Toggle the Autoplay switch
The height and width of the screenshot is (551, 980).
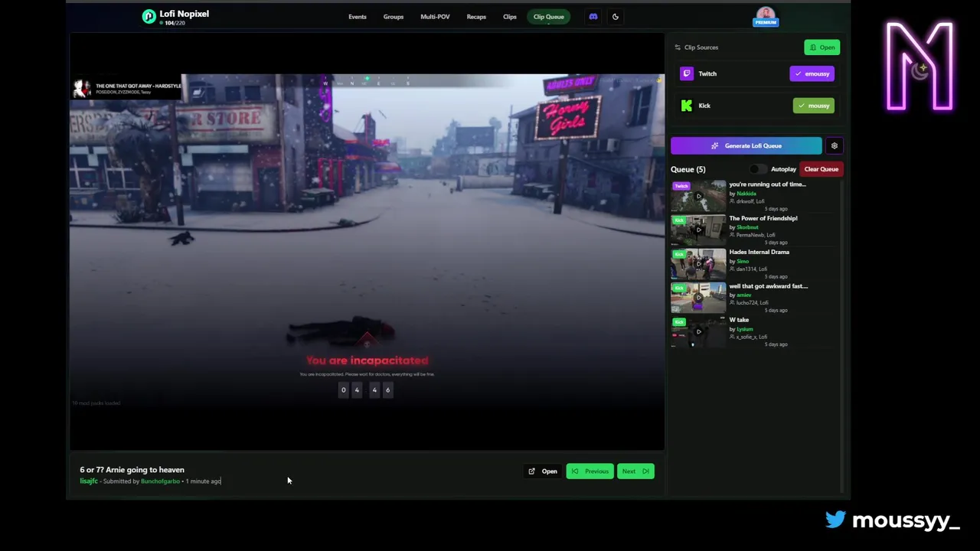756,169
